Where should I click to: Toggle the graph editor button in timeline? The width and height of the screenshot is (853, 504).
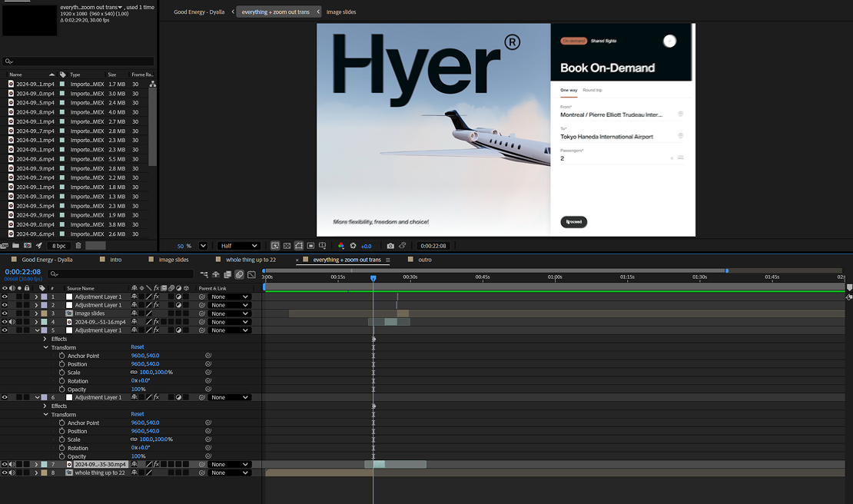click(x=251, y=274)
